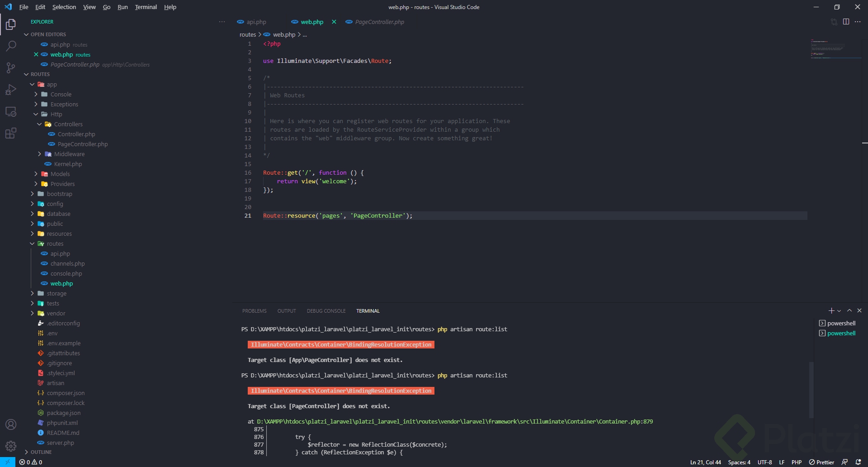Open the Search view in activity bar
Viewport: 868px width, 467px height.
[x=11, y=46]
